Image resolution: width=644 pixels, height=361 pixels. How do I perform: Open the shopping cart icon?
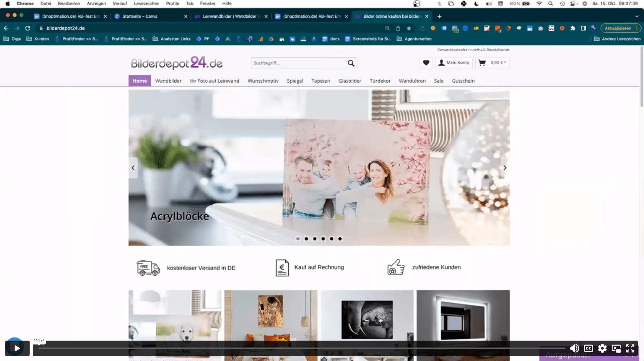click(x=482, y=63)
